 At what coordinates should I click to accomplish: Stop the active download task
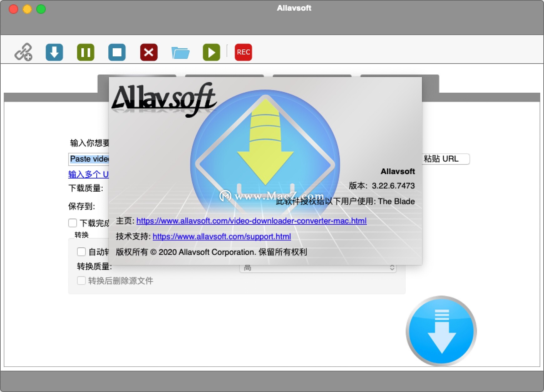(117, 52)
